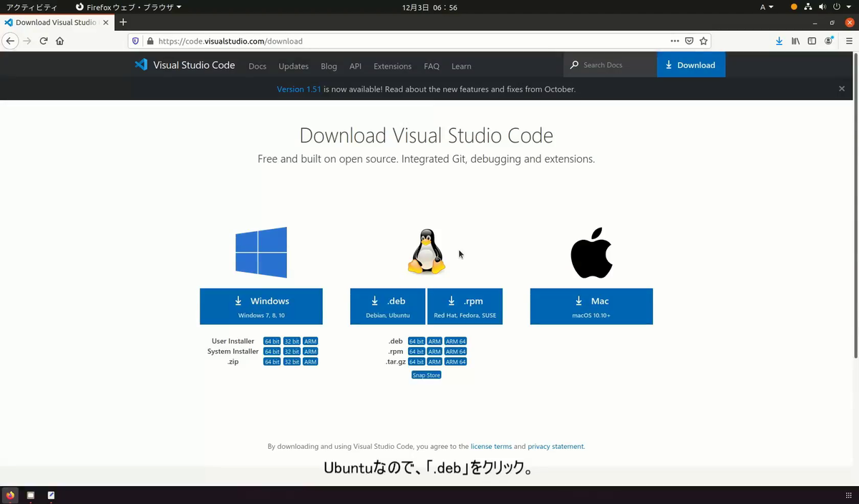Focus the Search Docs field
This screenshot has width=859, height=504.
point(610,64)
